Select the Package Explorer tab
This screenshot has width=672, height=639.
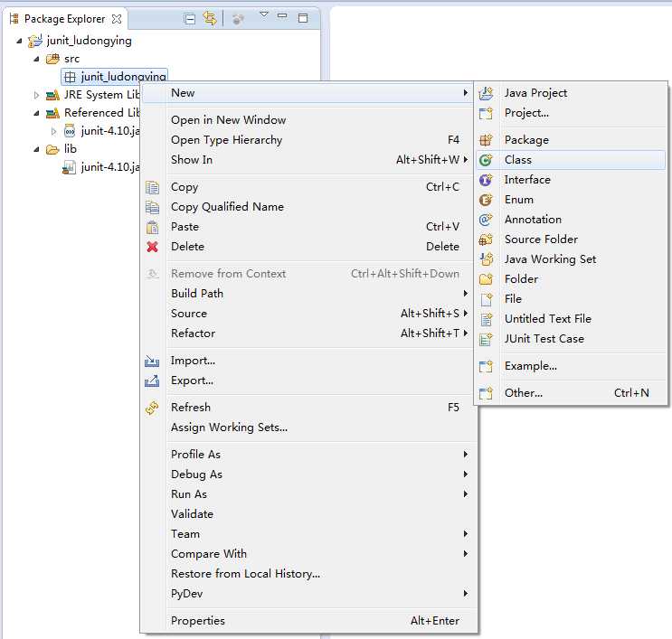pyautogui.click(x=64, y=19)
